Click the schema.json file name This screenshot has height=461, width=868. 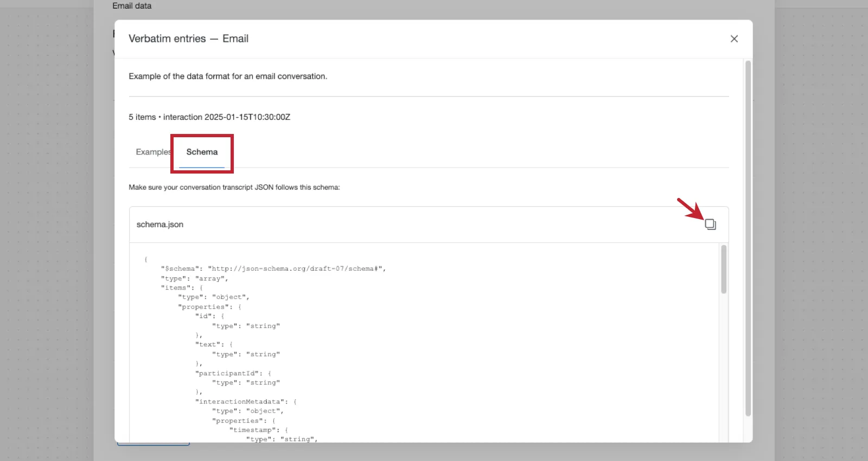pos(160,225)
